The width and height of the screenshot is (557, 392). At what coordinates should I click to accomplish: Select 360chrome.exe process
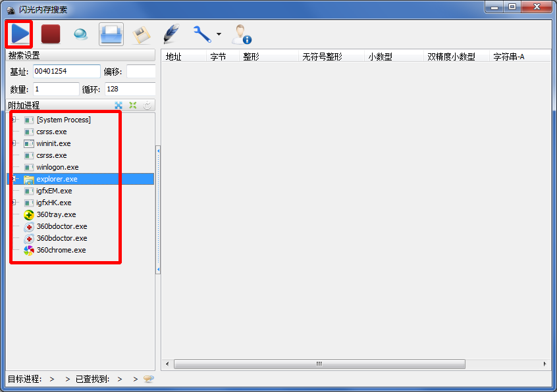[61, 250]
